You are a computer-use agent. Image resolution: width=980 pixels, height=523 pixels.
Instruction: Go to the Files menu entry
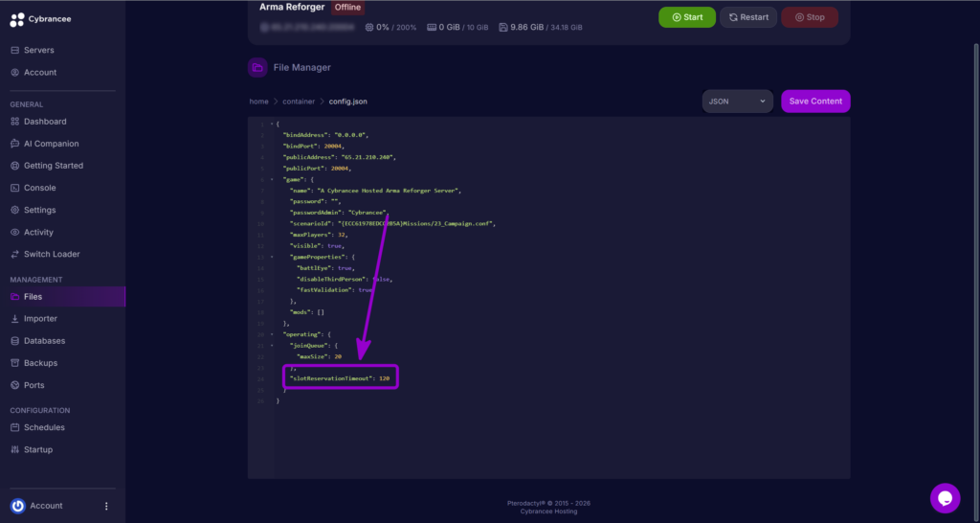[x=62, y=297]
